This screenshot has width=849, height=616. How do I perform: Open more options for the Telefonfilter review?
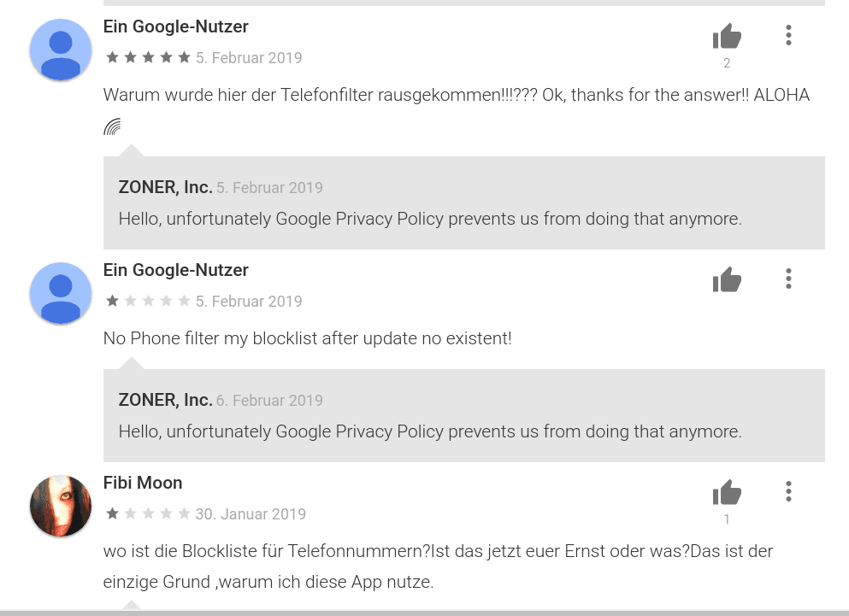pos(788,35)
